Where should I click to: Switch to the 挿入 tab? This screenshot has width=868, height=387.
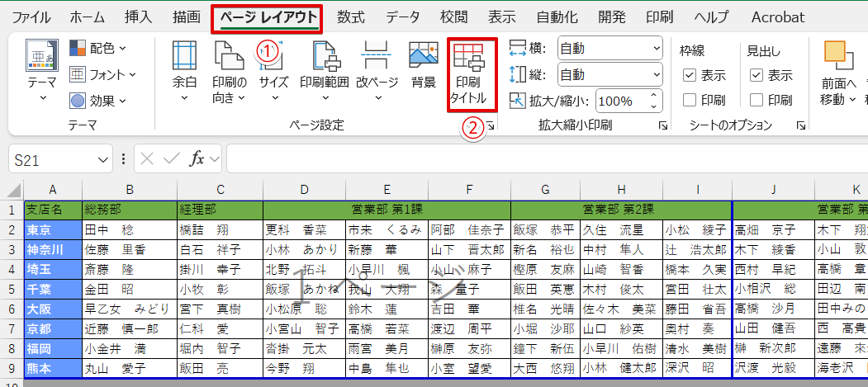click(x=139, y=17)
